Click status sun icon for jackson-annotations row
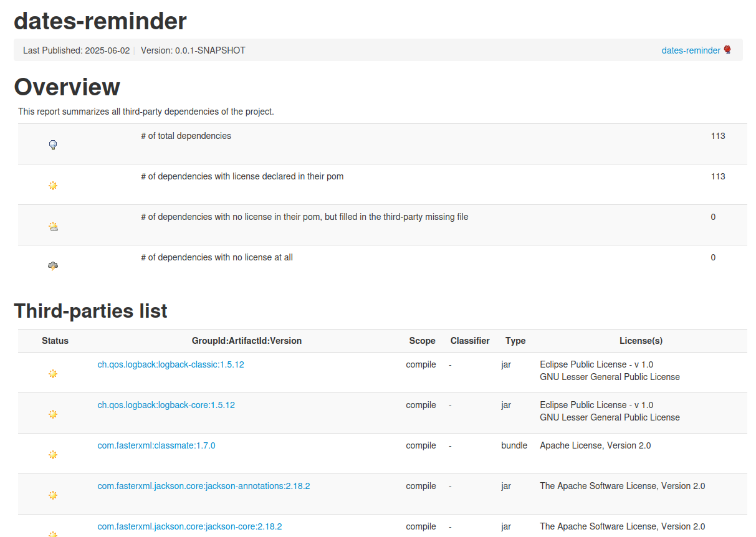Viewport: 756px width, 537px height. click(x=53, y=495)
